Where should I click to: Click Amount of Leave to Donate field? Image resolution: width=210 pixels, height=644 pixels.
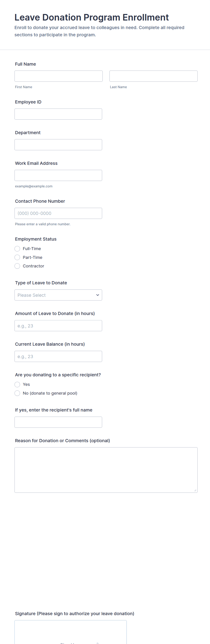[58, 326]
